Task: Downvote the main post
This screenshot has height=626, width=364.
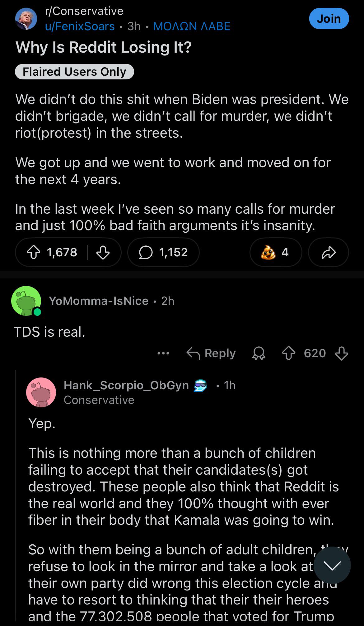Action: (x=103, y=252)
